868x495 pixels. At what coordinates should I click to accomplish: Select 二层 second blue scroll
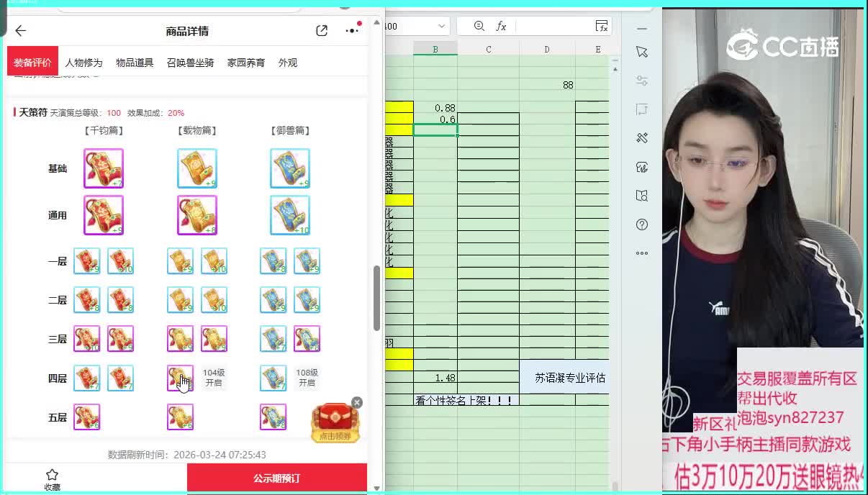[x=307, y=300]
